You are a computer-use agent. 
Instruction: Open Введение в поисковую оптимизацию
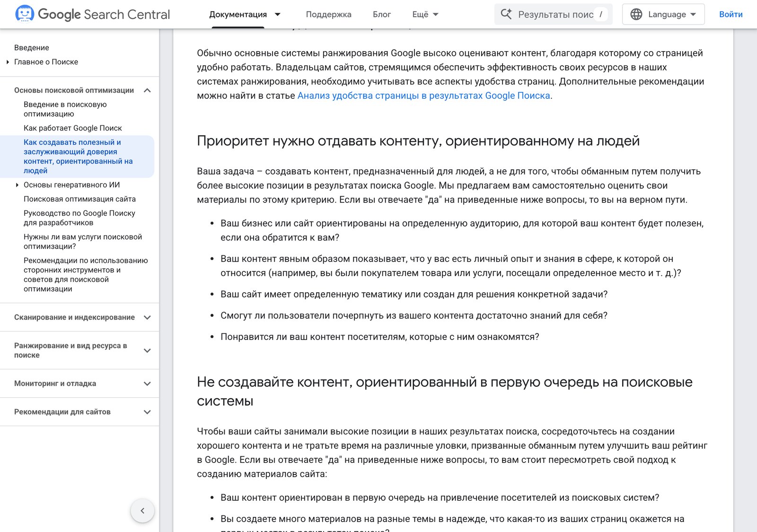click(x=65, y=109)
